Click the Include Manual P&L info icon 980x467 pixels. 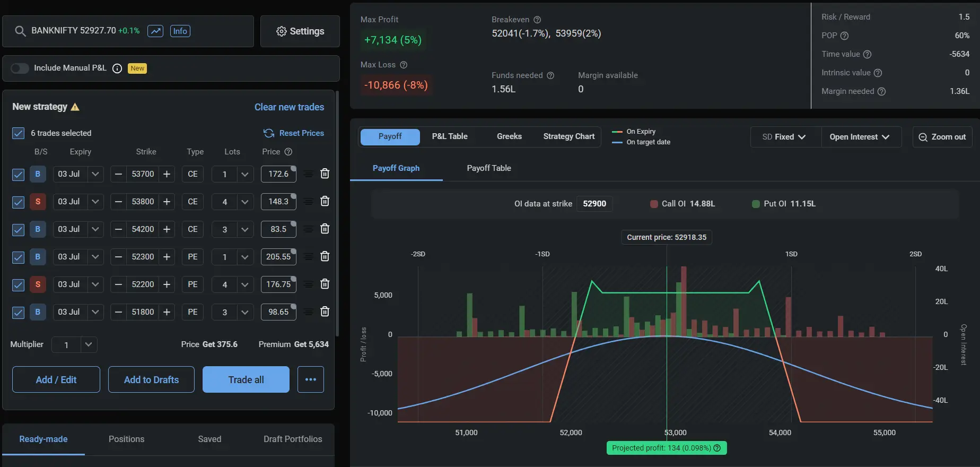(117, 68)
